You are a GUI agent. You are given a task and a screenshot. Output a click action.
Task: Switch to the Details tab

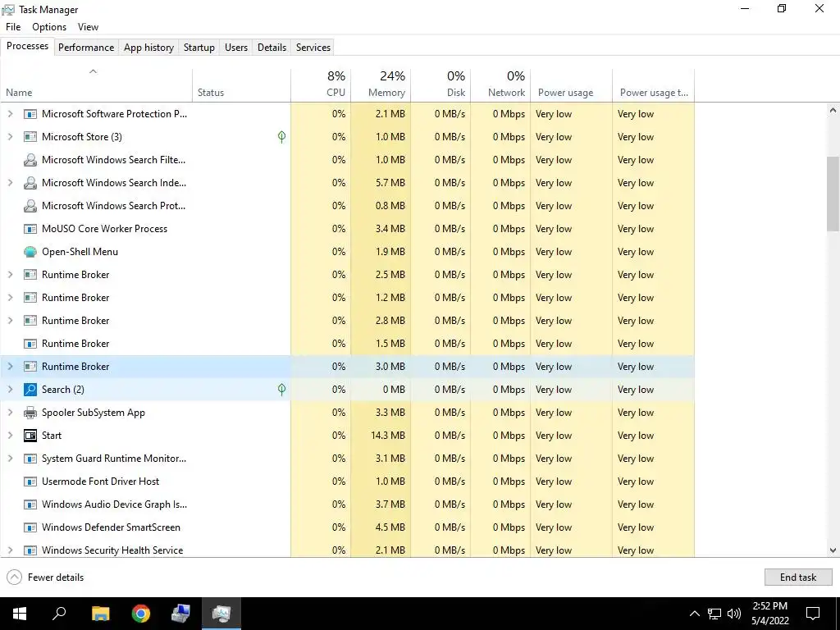pos(272,47)
